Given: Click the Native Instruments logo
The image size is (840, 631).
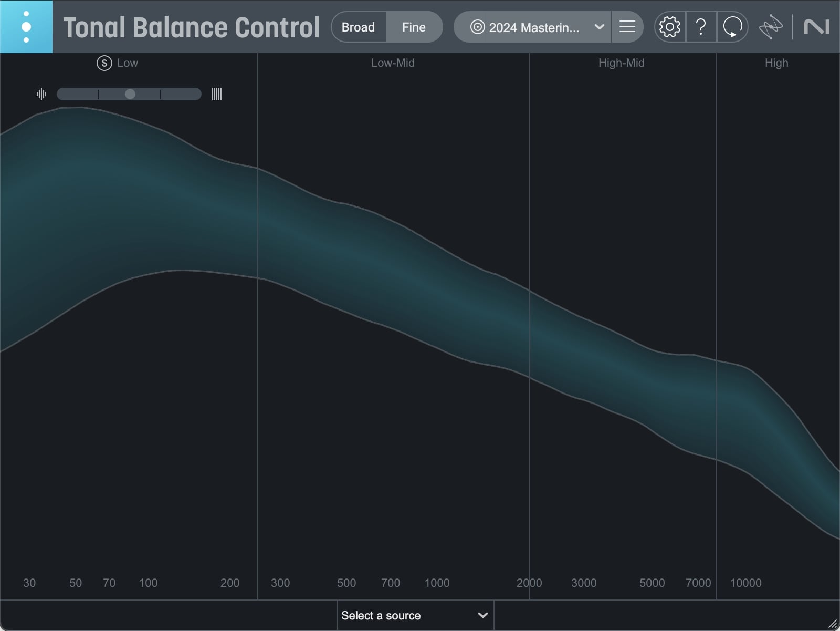Looking at the screenshot, I should click(x=817, y=27).
